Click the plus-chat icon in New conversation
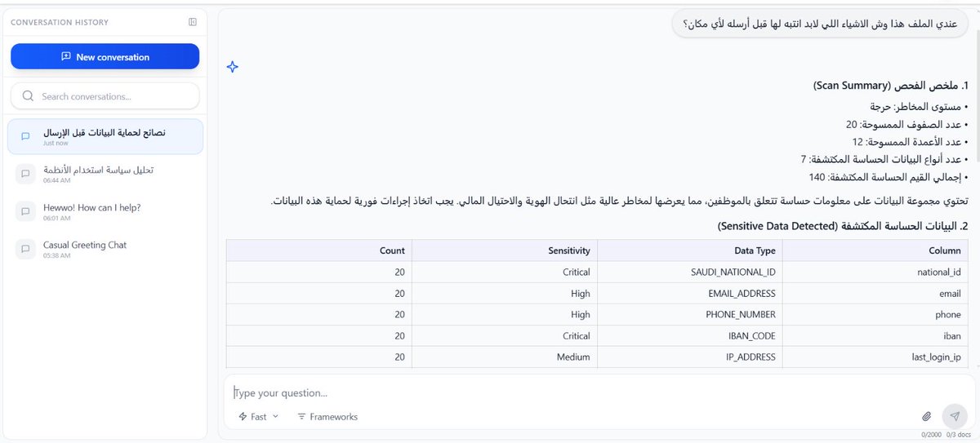This screenshot has height=443, width=980. pos(66,57)
